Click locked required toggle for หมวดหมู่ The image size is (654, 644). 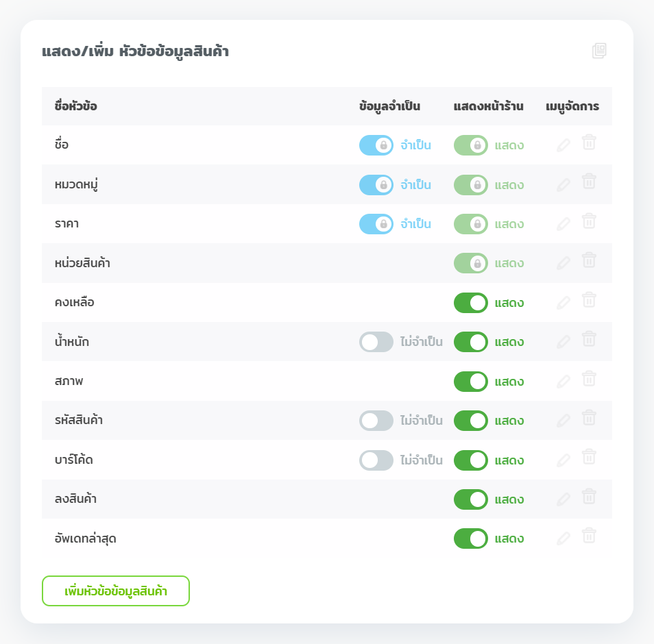point(376,185)
